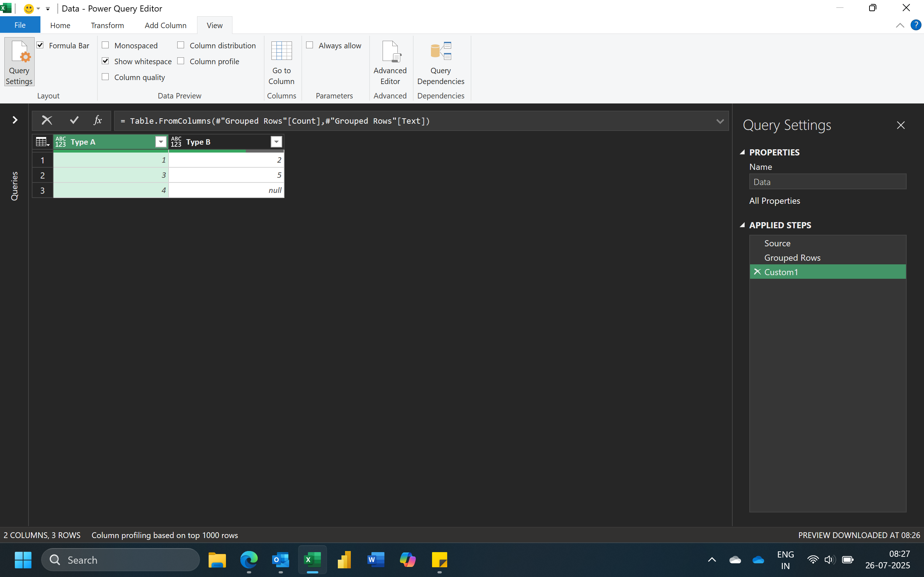Open Type A column filter dropdown
Viewport: 924px width, 577px height.
coord(161,142)
